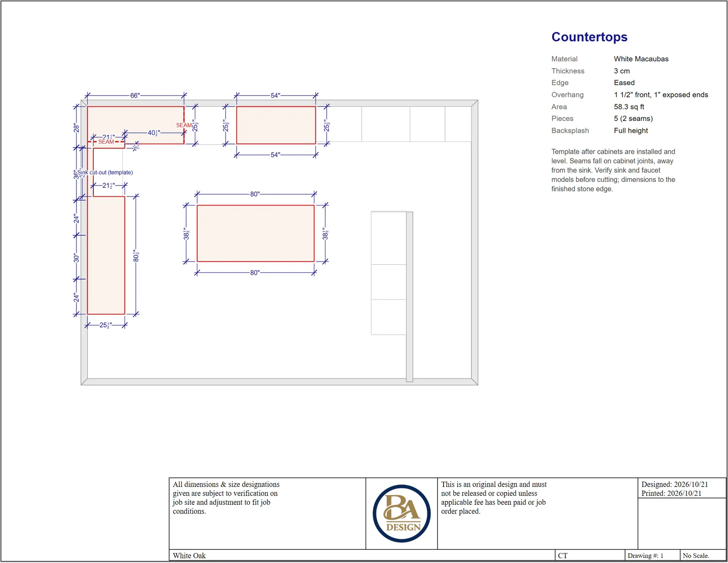Select the overhang value with exposed ends
The width and height of the screenshot is (728, 563).
pyautogui.click(x=661, y=95)
